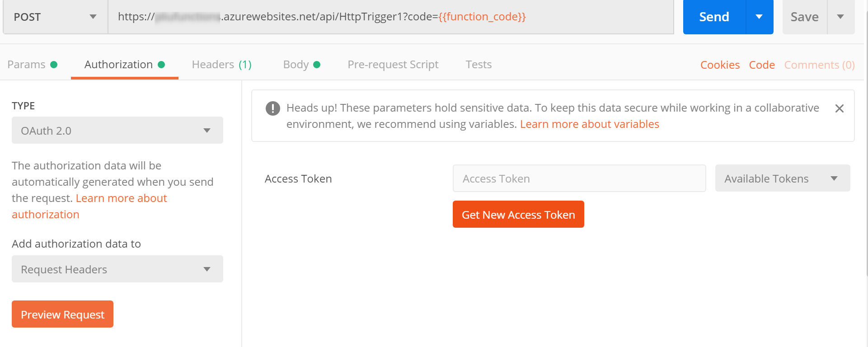The image size is (868, 347).
Task: Open the request method dropdown showing POST
Action: click(54, 17)
